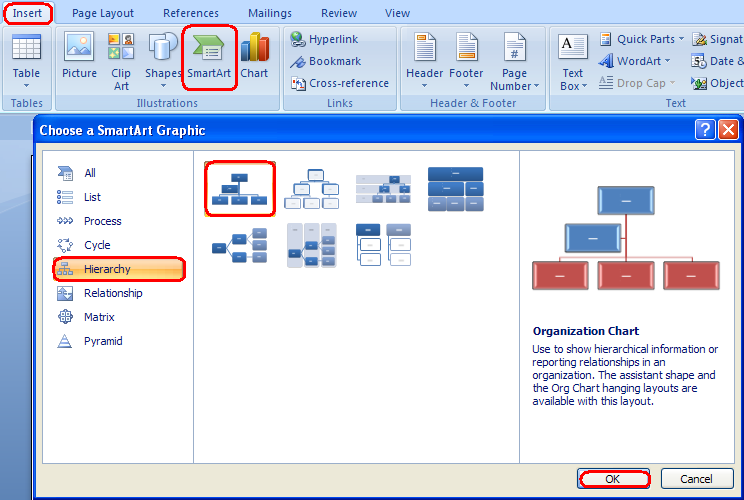Expand the WordArt gallery
Screen dimensions: 744x500
[x=634, y=61]
